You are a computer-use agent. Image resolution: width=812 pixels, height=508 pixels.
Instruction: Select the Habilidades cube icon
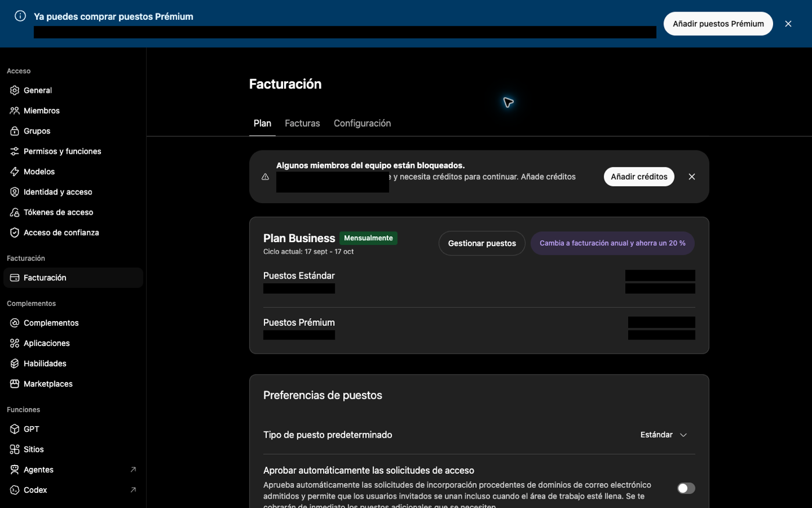coord(14,363)
